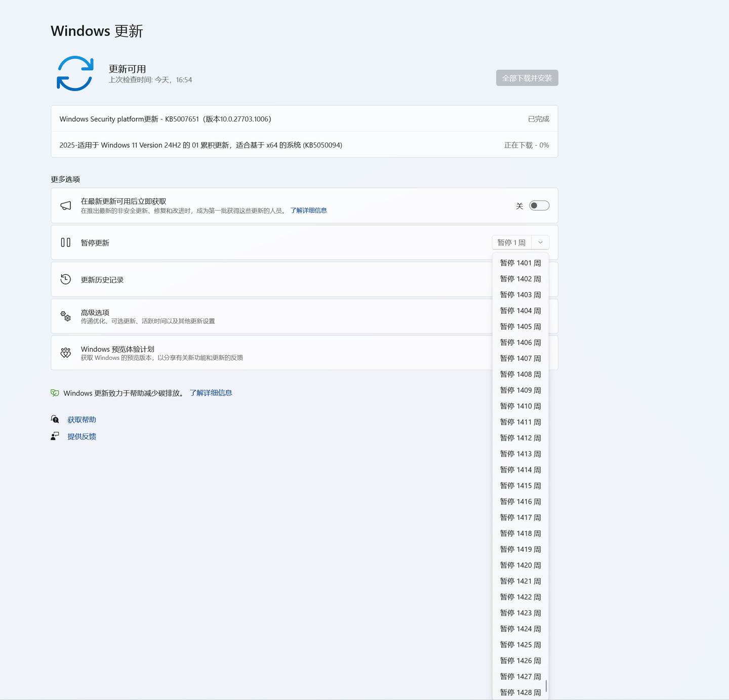The width and height of the screenshot is (729, 700).
Task: Click 暂停 1422 周 in dropdown
Action: [520, 597]
